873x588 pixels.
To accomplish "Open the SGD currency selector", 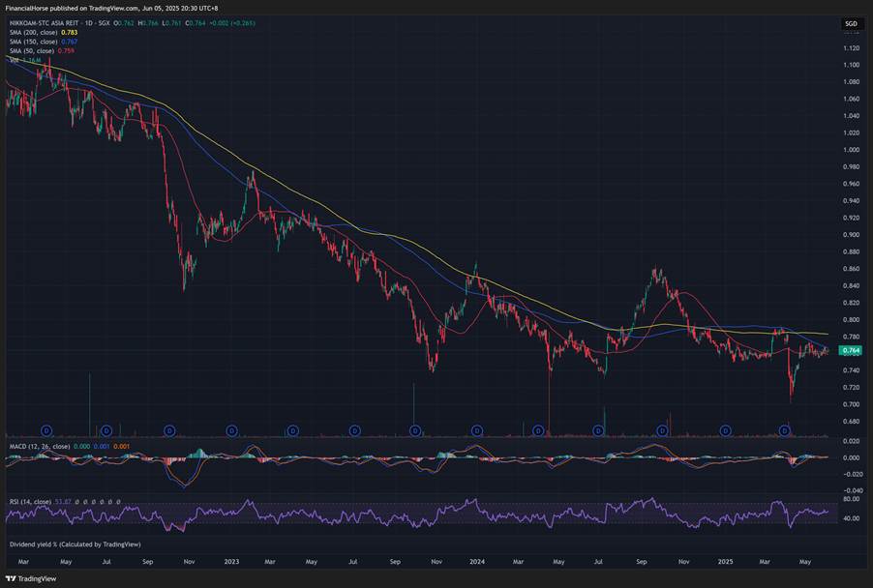I will [x=851, y=24].
